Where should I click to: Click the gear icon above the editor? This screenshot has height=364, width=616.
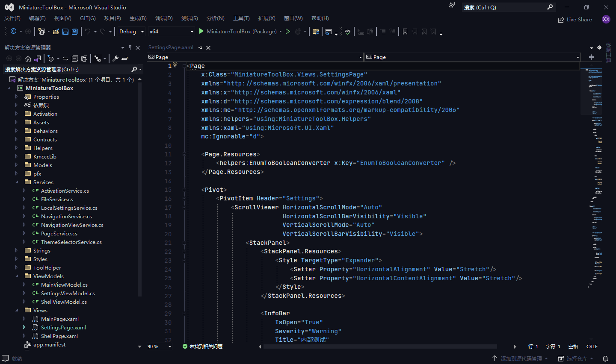pyautogui.click(x=599, y=47)
